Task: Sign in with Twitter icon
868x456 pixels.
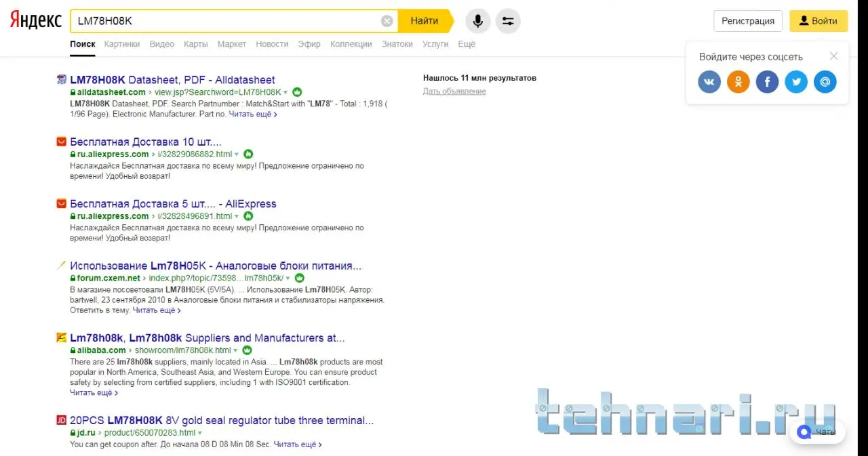Action: pyautogui.click(x=796, y=82)
